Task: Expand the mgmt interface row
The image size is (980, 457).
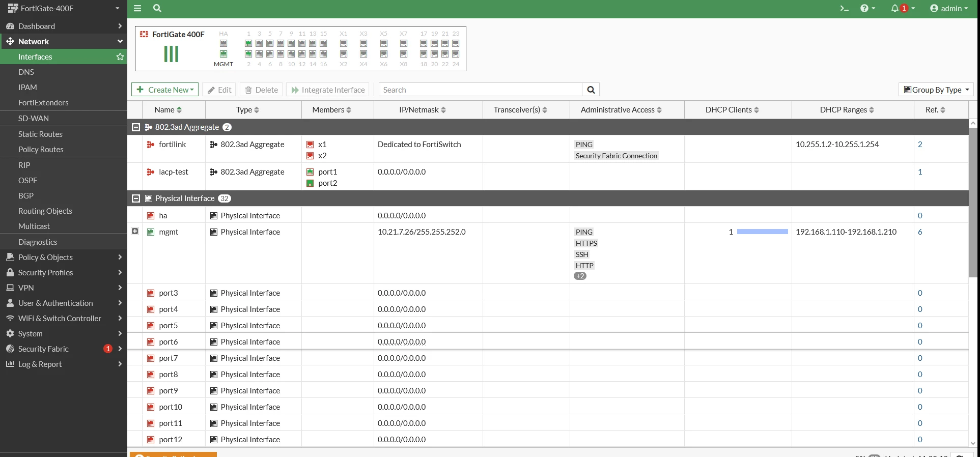Action: coord(135,231)
